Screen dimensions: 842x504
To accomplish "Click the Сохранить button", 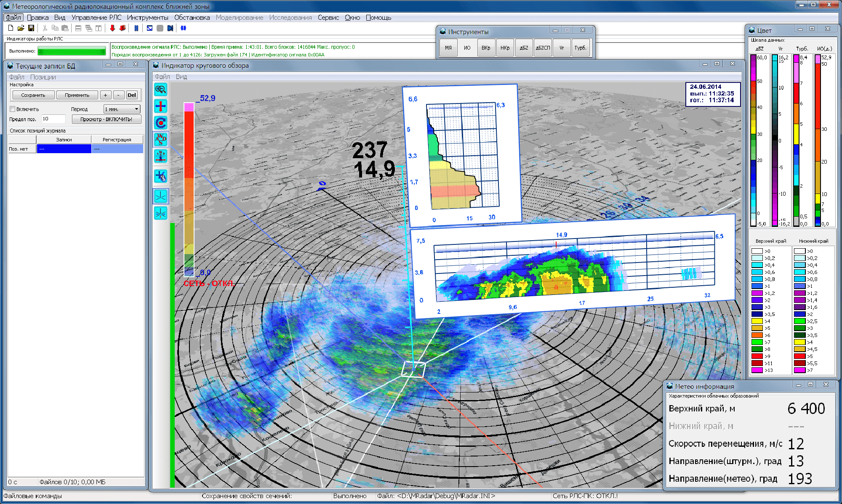I will pos(33,95).
